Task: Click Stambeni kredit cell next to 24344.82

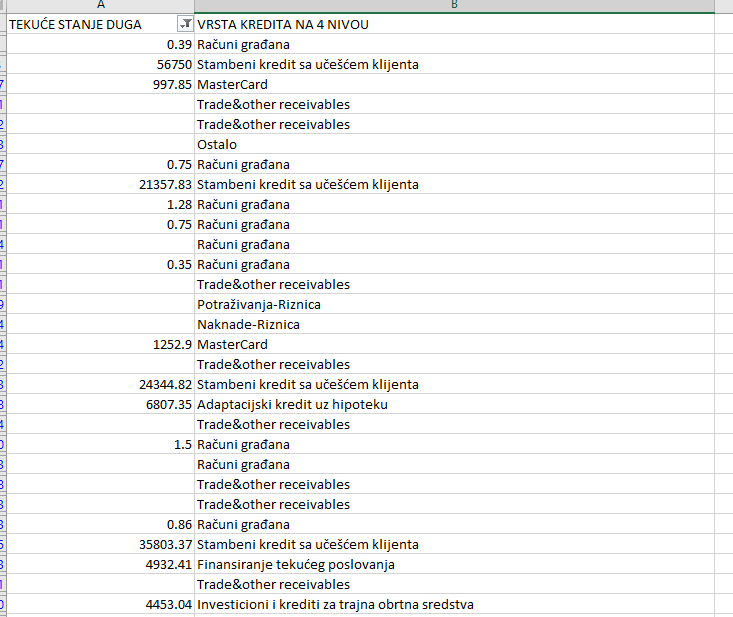Action: pyautogui.click(x=454, y=384)
